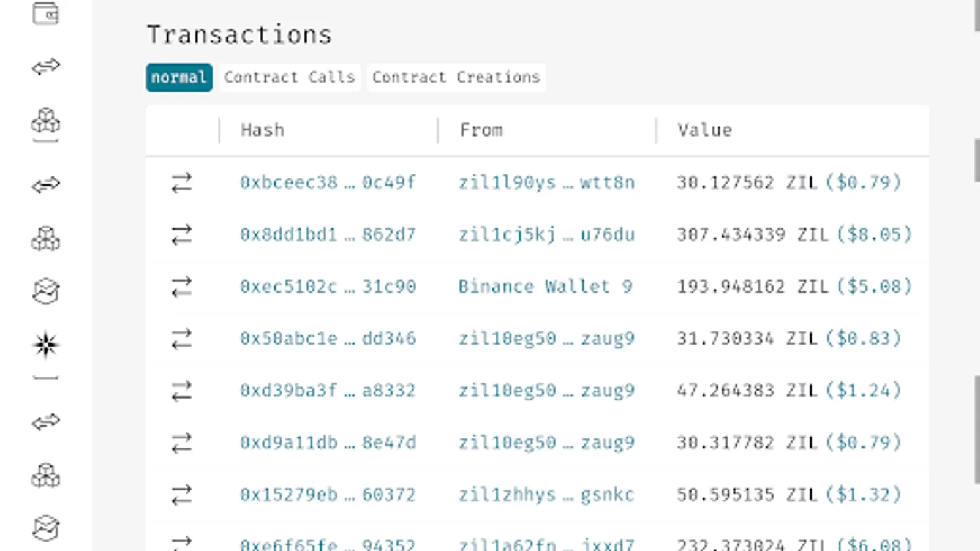Click the Value column header
Image resolution: width=980 pixels, height=551 pixels.
[x=704, y=130]
